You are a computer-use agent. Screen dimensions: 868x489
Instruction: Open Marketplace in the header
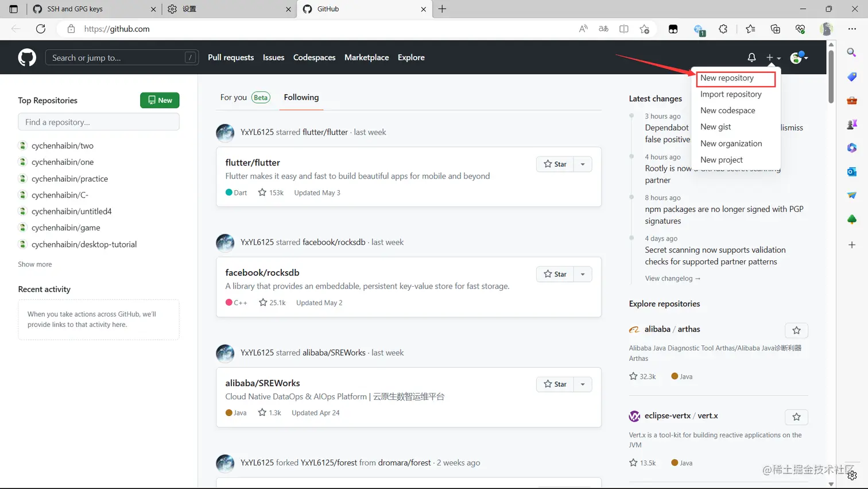(367, 57)
